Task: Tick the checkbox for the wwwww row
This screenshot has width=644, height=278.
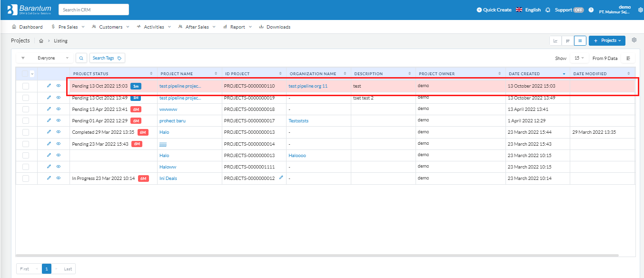Action: tap(26, 109)
